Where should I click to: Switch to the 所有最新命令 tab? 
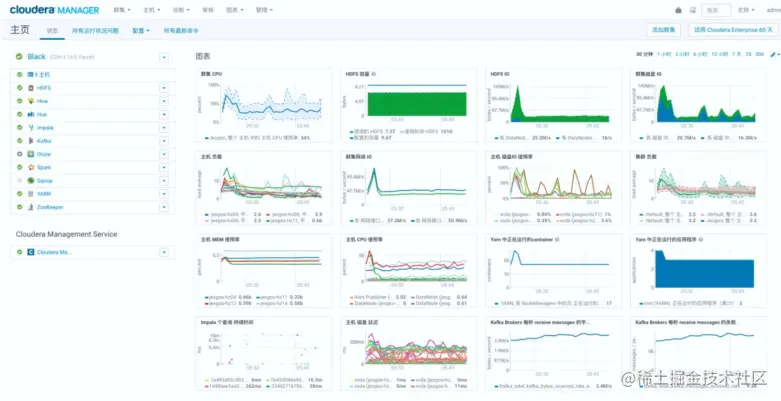pos(181,30)
